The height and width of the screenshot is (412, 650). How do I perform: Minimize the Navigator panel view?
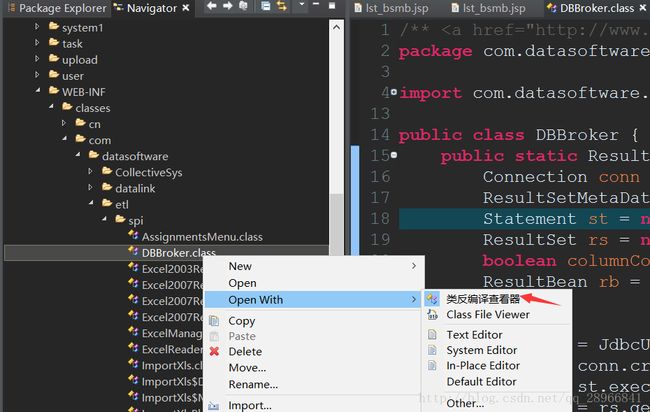pos(316,5)
